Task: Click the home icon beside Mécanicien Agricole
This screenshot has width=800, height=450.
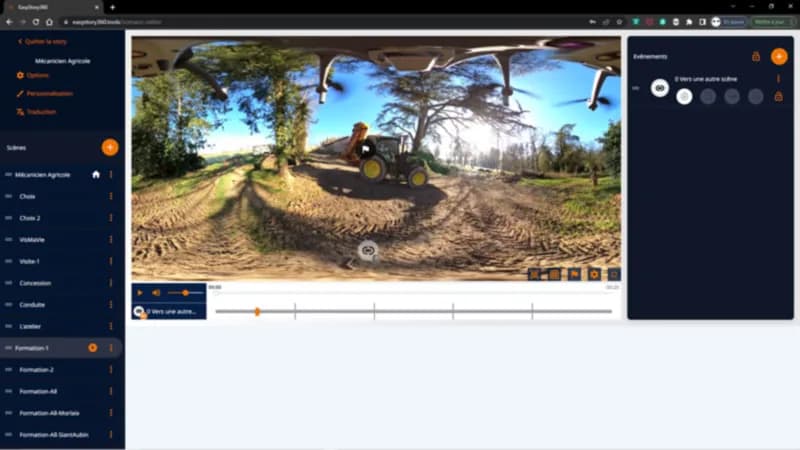Action: click(96, 174)
